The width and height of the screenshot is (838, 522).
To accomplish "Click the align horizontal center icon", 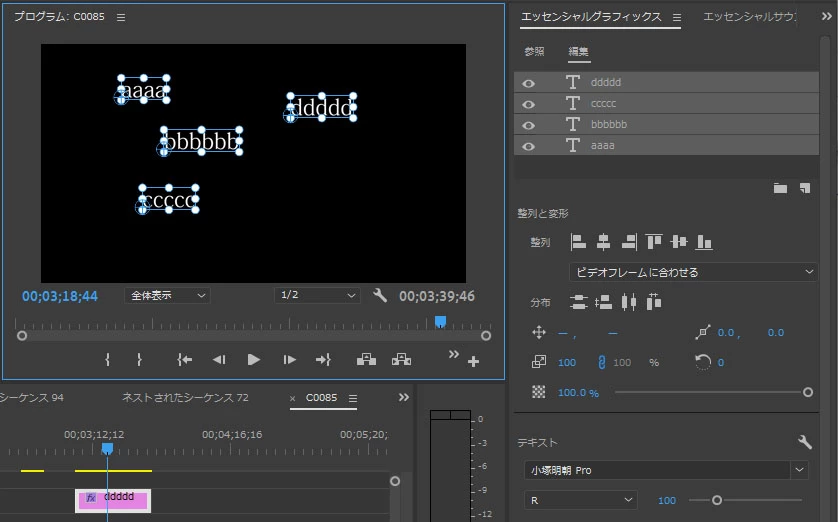I will click(603, 242).
